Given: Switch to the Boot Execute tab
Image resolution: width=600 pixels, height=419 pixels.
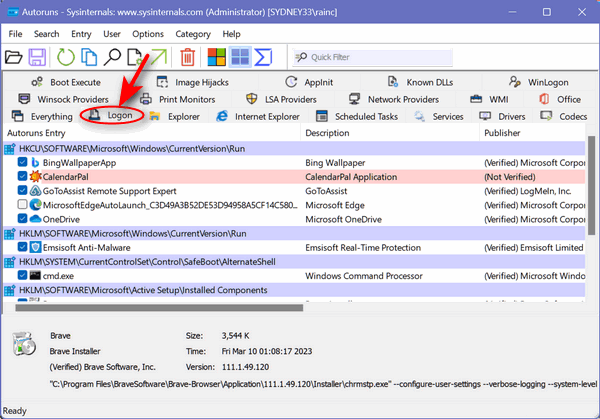Looking at the screenshot, I should (x=66, y=82).
